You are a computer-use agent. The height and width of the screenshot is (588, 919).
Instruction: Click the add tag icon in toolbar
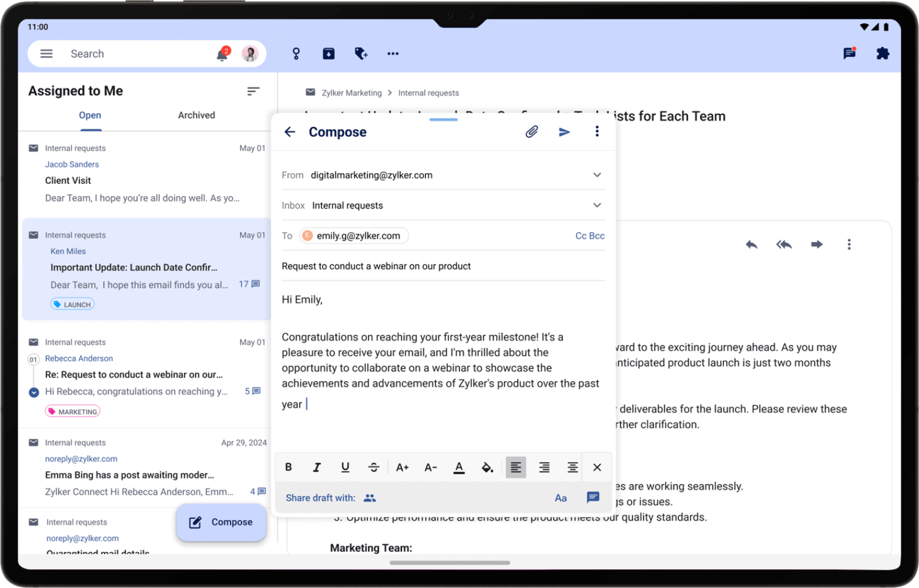[x=361, y=53]
